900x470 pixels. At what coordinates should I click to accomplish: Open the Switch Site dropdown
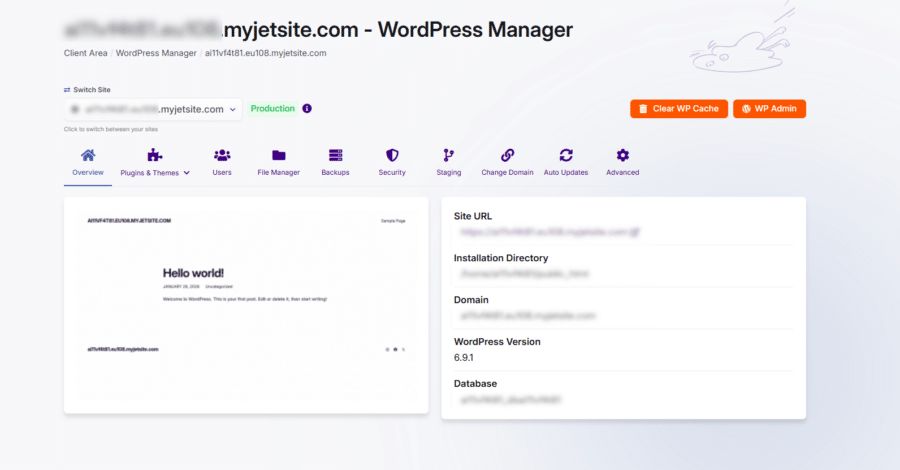[153, 109]
